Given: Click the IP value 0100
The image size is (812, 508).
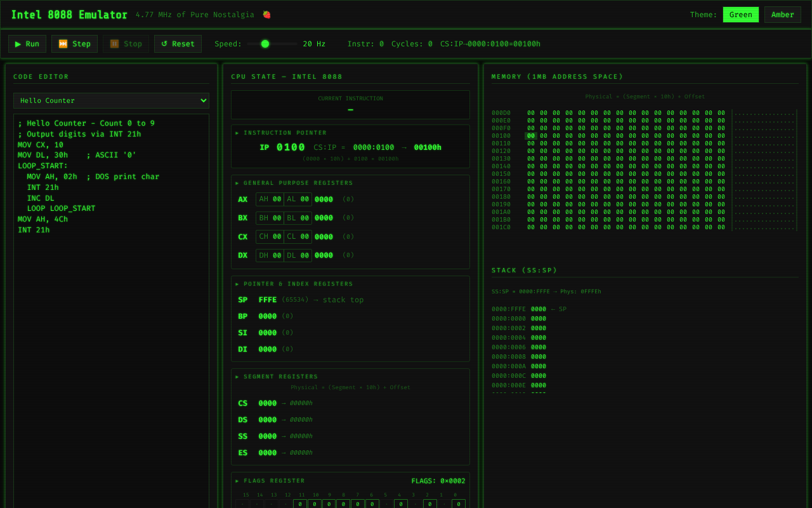Looking at the screenshot, I should (291, 147).
